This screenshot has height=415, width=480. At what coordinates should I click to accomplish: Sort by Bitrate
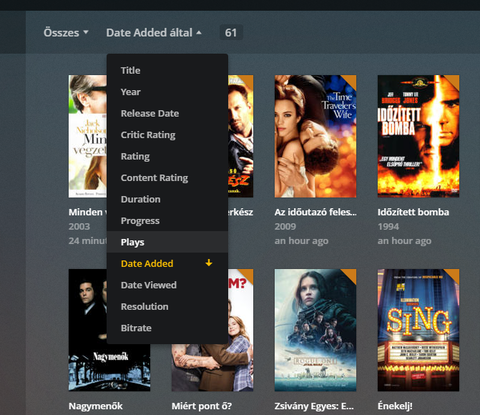[167, 328]
